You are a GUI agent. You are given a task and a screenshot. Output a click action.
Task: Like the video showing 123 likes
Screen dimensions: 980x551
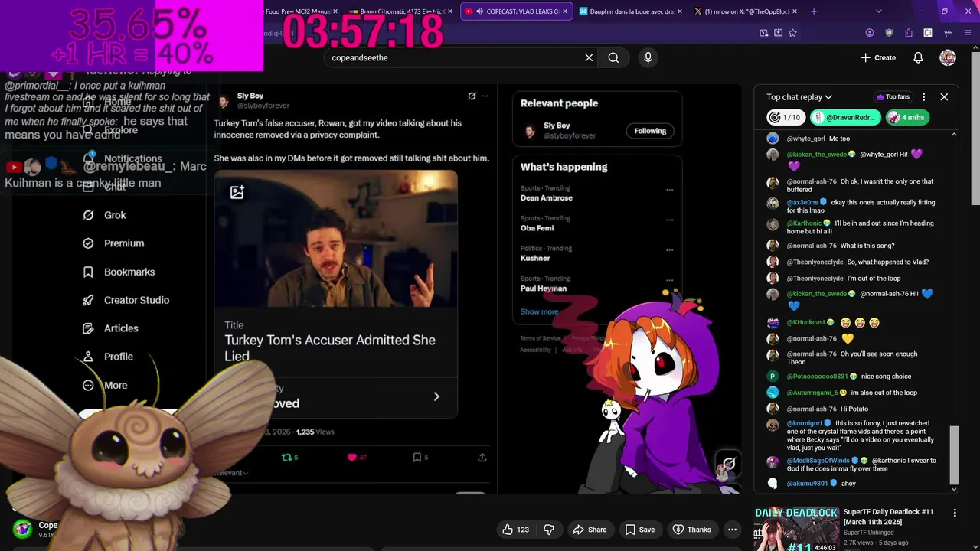pyautogui.click(x=515, y=530)
